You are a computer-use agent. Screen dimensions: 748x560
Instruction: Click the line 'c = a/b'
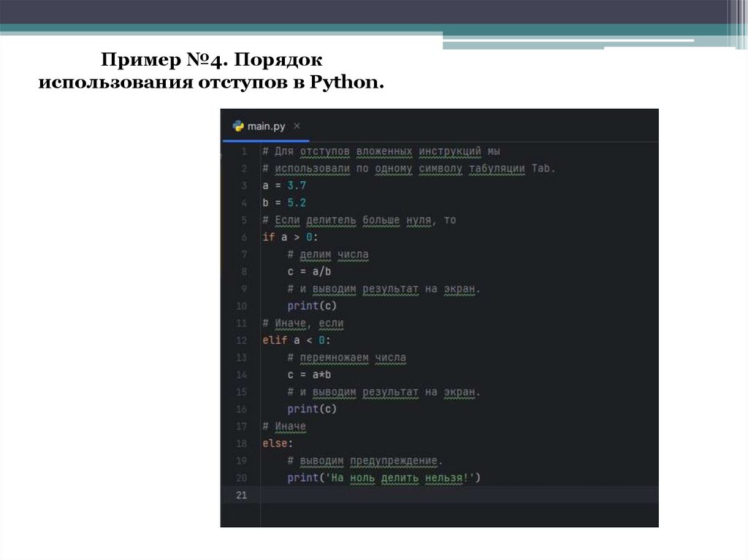(x=309, y=272)
